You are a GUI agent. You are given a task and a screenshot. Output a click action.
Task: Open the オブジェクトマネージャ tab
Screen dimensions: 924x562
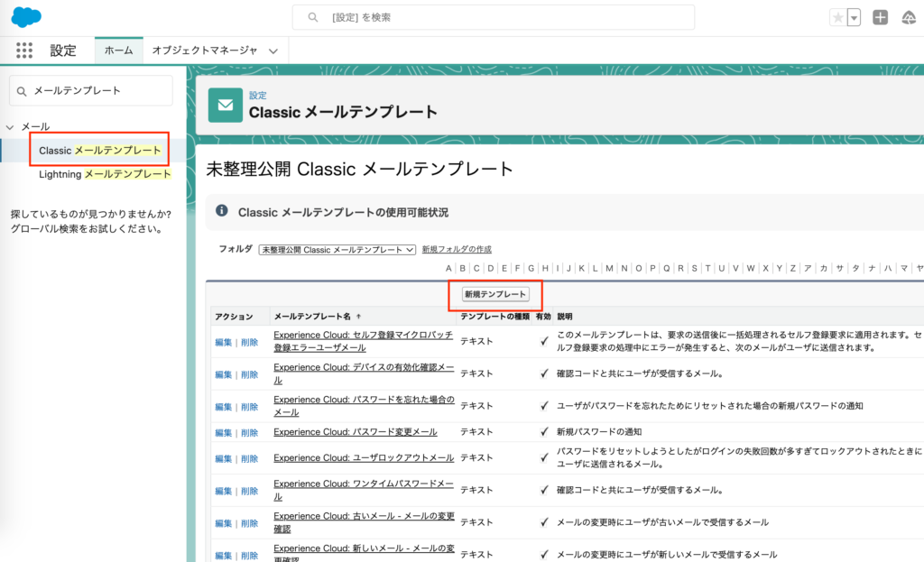(x=204, y=51)
